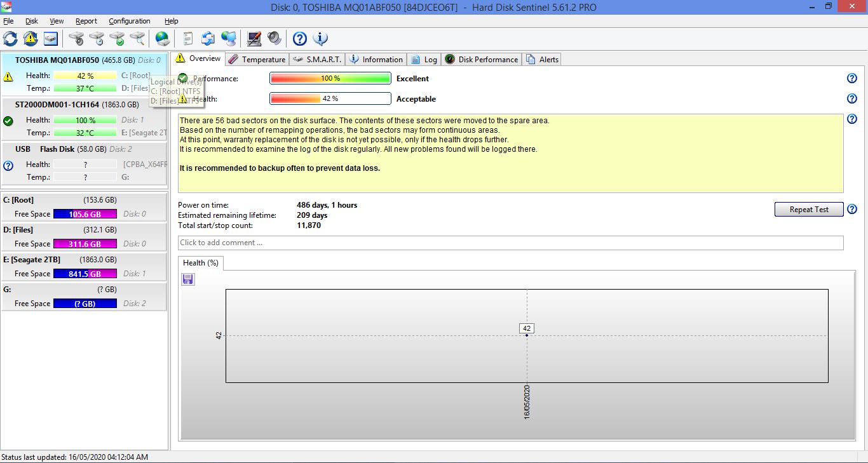Save the health graph using floppy icon
This screenshot has height=463, width=868.
click(188, 279)
